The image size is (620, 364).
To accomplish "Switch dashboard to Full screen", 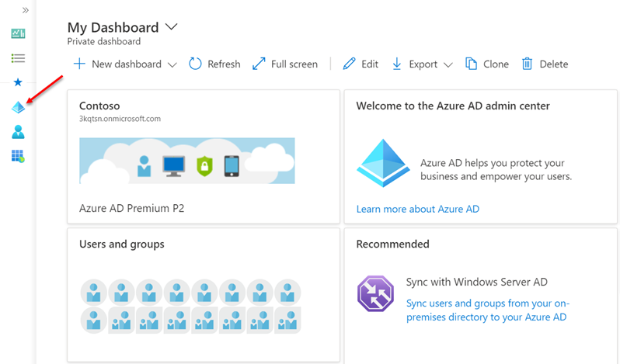I will click(285, 64).
